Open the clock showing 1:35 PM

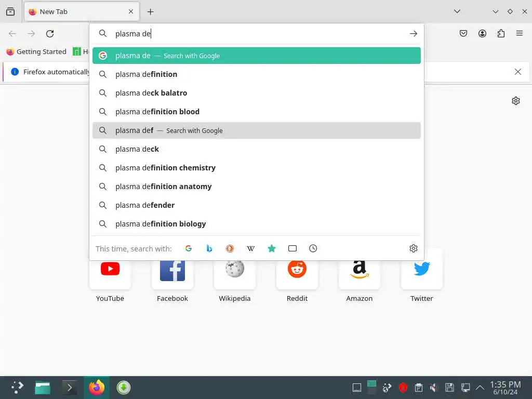click(x=505, y=388)
